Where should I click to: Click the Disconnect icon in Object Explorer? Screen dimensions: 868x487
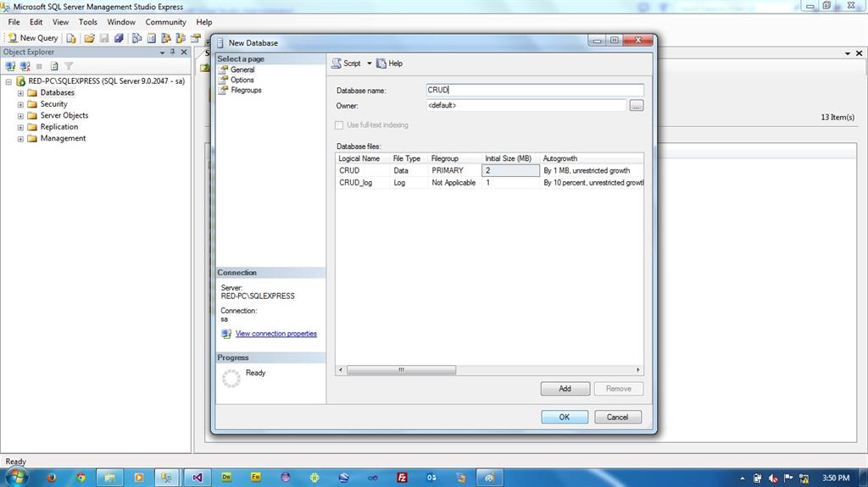(x=25, y=66)
